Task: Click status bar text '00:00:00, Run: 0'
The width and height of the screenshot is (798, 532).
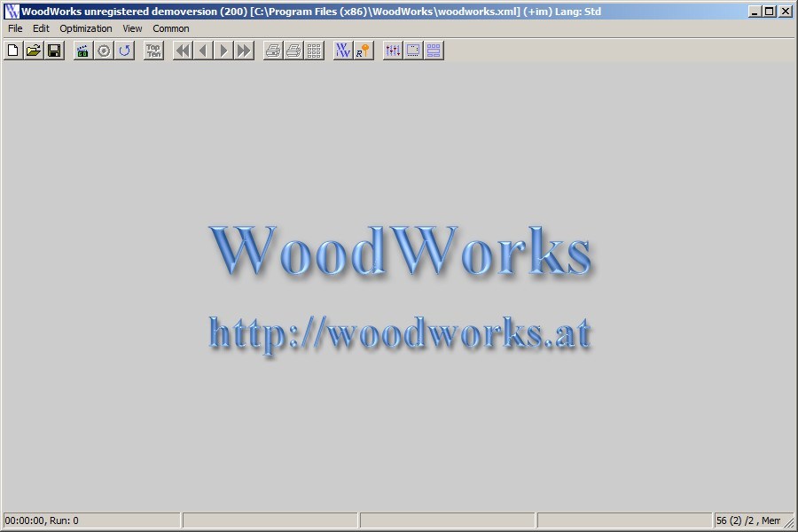Action: [42, 520]
